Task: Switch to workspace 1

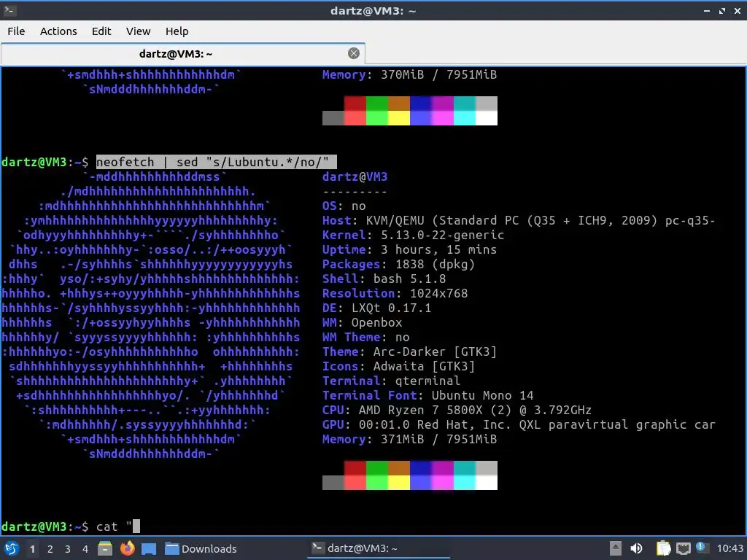Action: click(x=32, y=549)
